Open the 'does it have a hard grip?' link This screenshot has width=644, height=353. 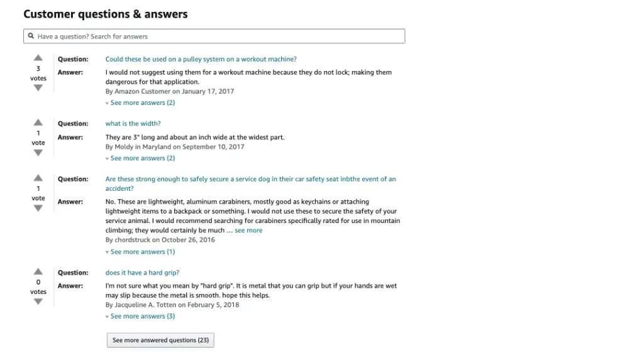tap(142, 273)
